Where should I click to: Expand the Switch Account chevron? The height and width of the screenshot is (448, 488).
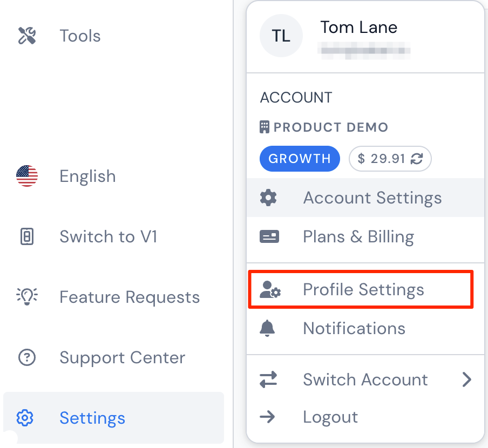(x=466, y=379)
